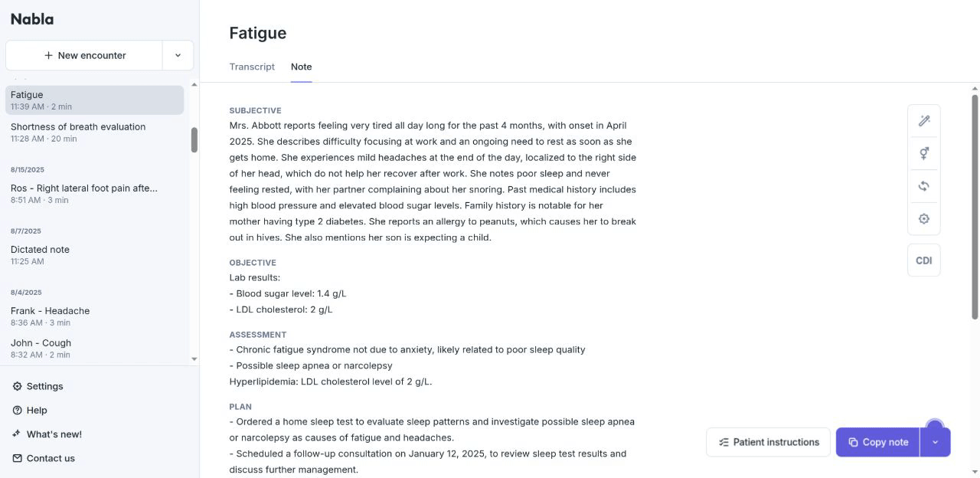980x478 pixels.
Task: Switch to the Transcript tab
Action: tap(252, 67)
